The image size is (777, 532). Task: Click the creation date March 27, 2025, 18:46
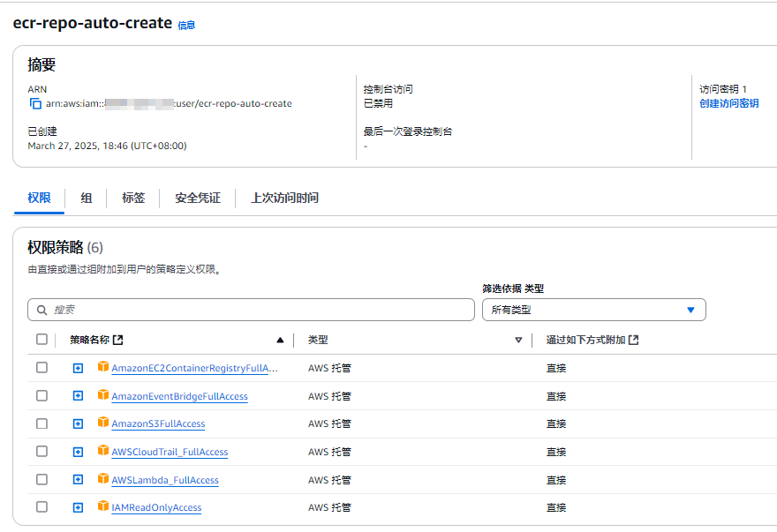[107, 146]
